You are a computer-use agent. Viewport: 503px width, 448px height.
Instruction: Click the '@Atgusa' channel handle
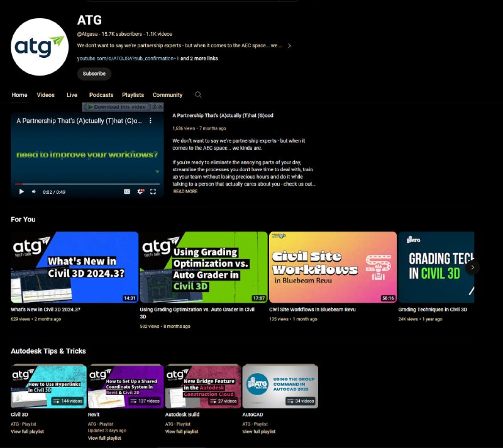click(87, 34)
